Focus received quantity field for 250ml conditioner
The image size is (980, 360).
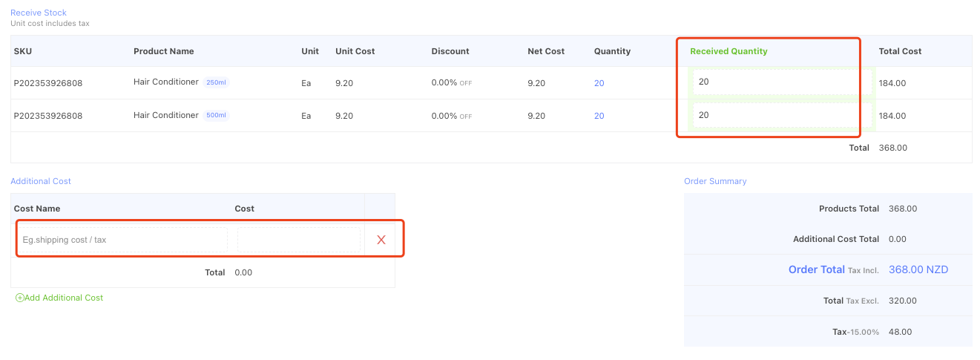click(x=782, y=83)
